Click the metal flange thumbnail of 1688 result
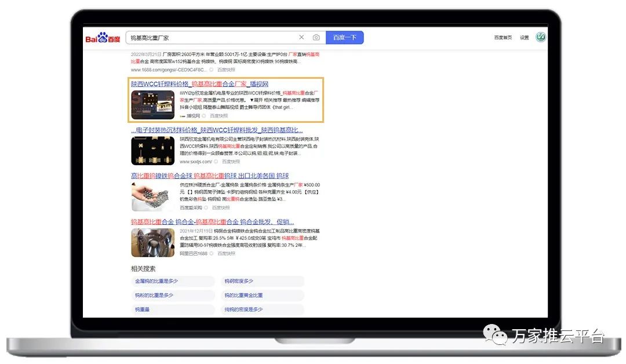Viewport: 626px width, 364px height. 152,242
